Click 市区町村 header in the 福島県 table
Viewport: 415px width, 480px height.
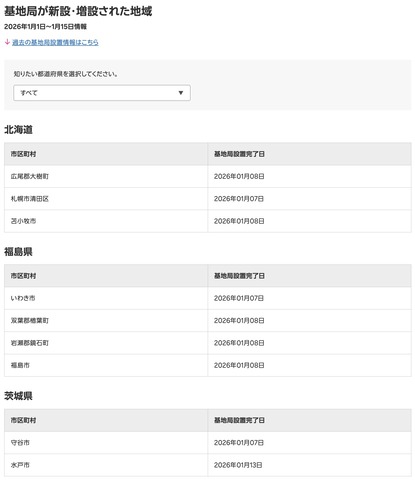23,276
